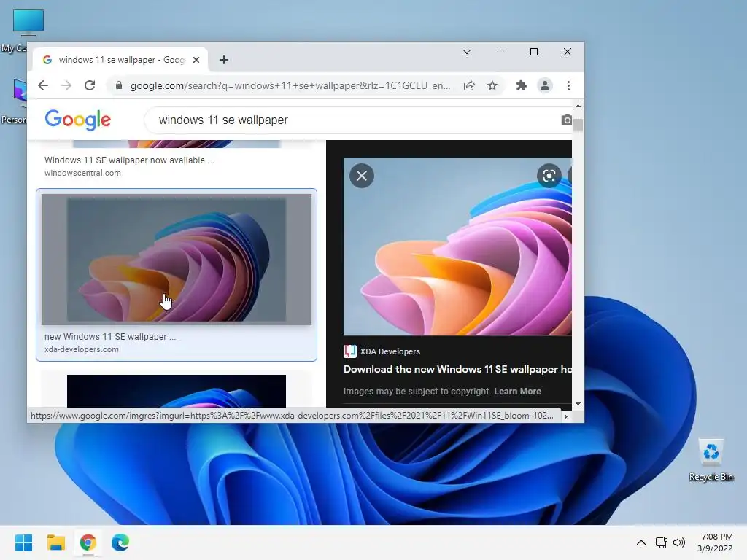Open 'Windows 11 SE wallpaper now available' result
The image size is (747, 560).
(x=129, y=160)
